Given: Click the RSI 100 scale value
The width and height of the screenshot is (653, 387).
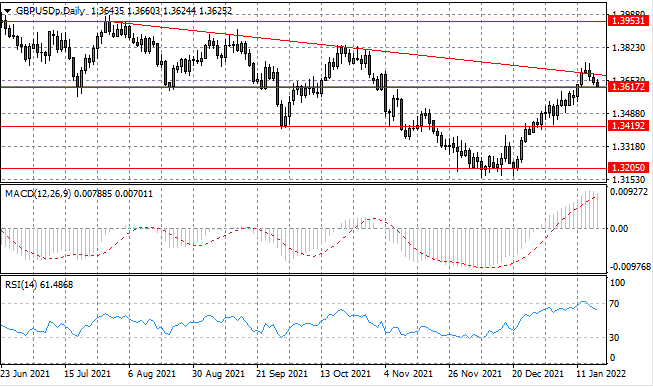Looking at the screenshot, I should (617, 283).
